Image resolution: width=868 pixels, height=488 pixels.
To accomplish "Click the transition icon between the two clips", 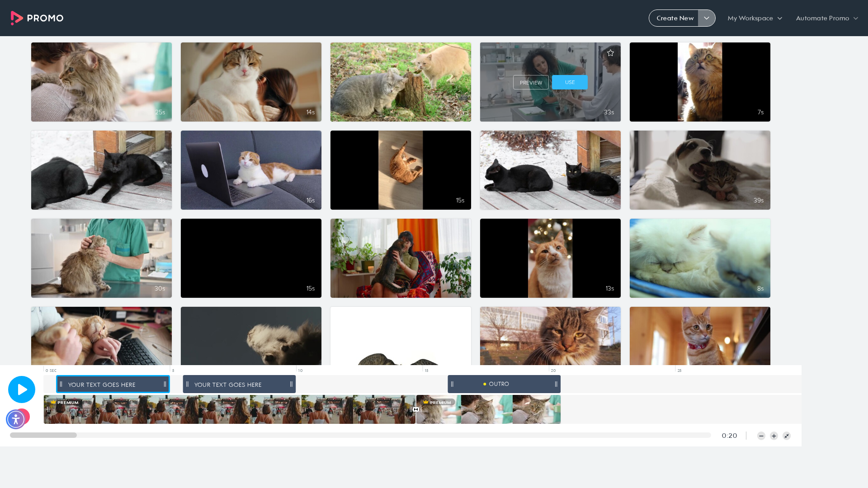I will click(416, 409).
